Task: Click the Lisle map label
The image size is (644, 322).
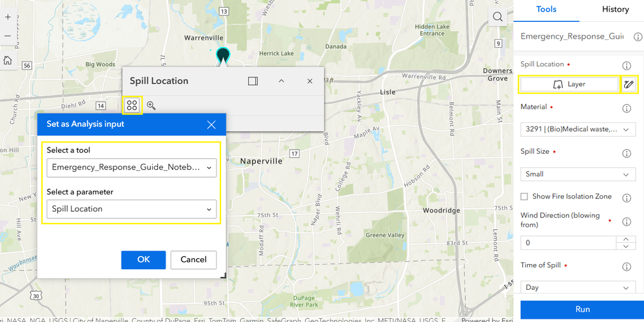Action: pos(387,91)
